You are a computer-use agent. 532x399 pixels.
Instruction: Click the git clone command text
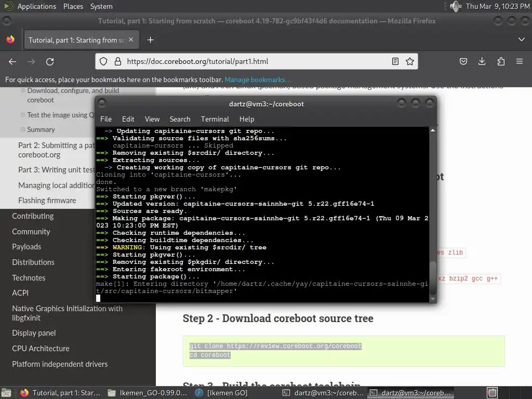[x=275, y=346]
